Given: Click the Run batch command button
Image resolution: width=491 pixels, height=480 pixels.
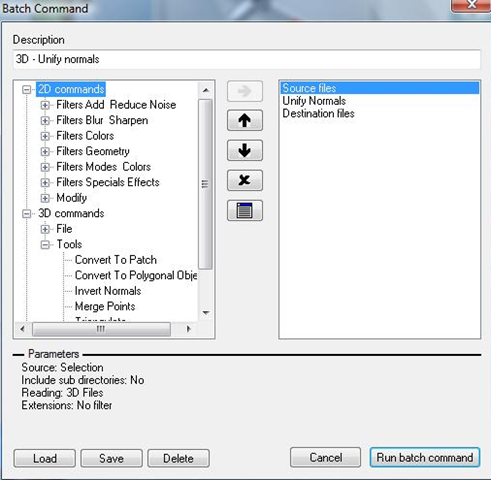Looking at the screenshot, I should (425, 457).
